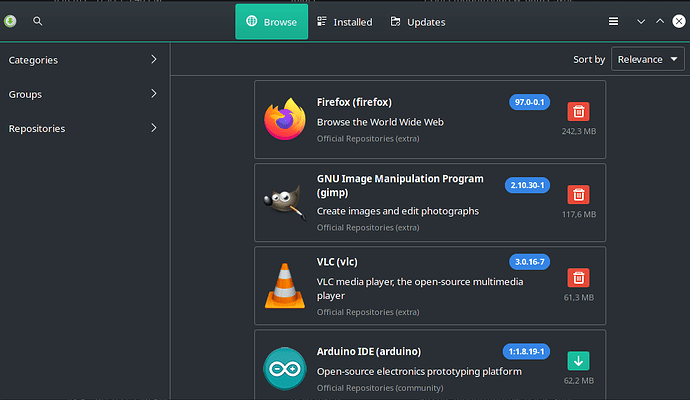Open GNU Image Manipulation Program title
Image resolution: width=690 pixels, height=400 pixels.
click(x=400, y=185)
